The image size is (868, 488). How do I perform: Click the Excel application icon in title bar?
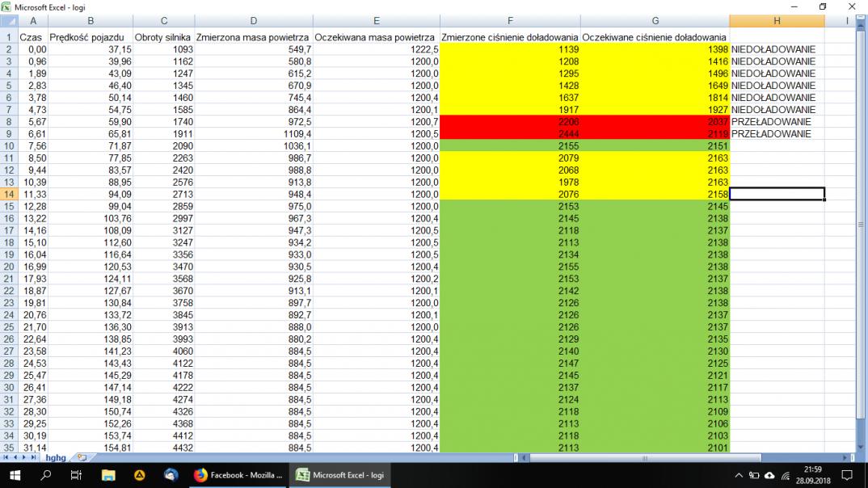6,6
